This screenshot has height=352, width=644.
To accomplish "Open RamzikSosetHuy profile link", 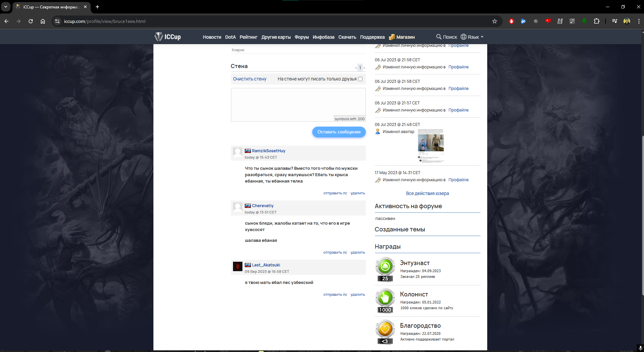I will [x=268, y=151].
